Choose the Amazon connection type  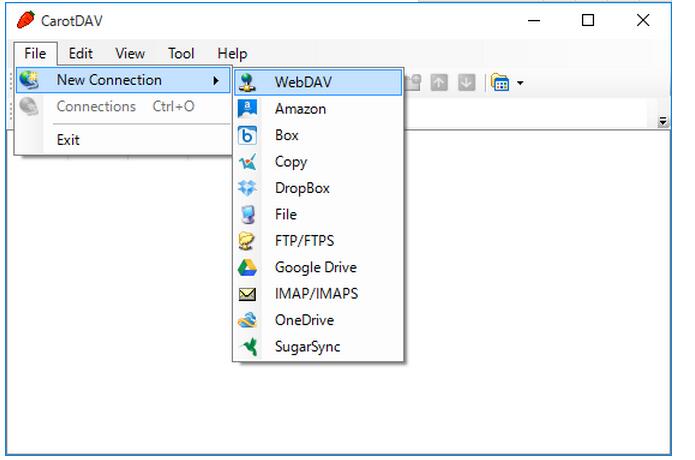[300, 109]
